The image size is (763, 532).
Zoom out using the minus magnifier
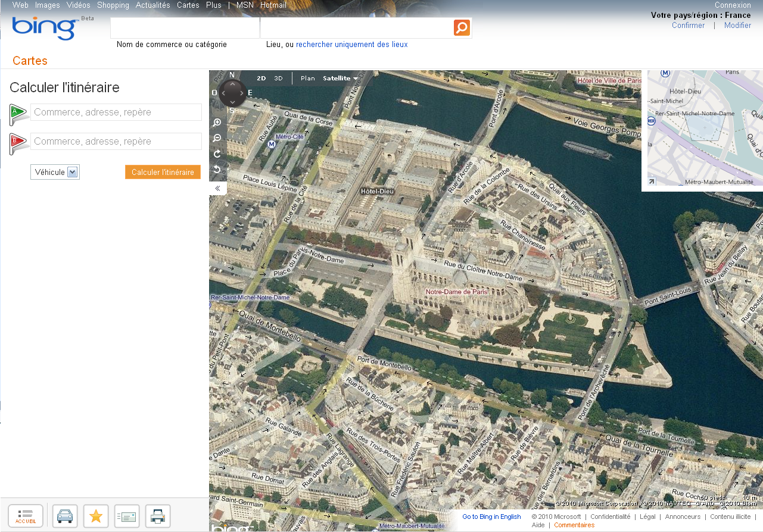pyautogui.click(x=217, y=138)
